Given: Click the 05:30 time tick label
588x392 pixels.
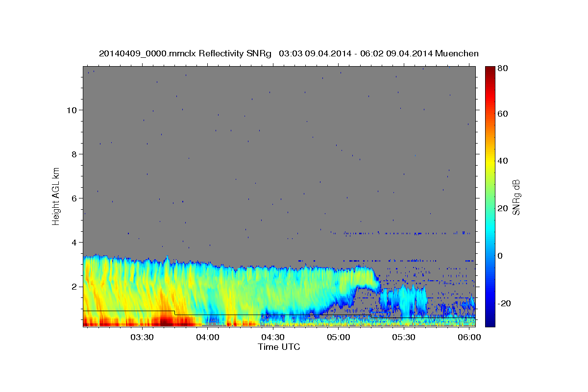Looking at the screenshot, I should pyautogui.click(x=404, y=337).
